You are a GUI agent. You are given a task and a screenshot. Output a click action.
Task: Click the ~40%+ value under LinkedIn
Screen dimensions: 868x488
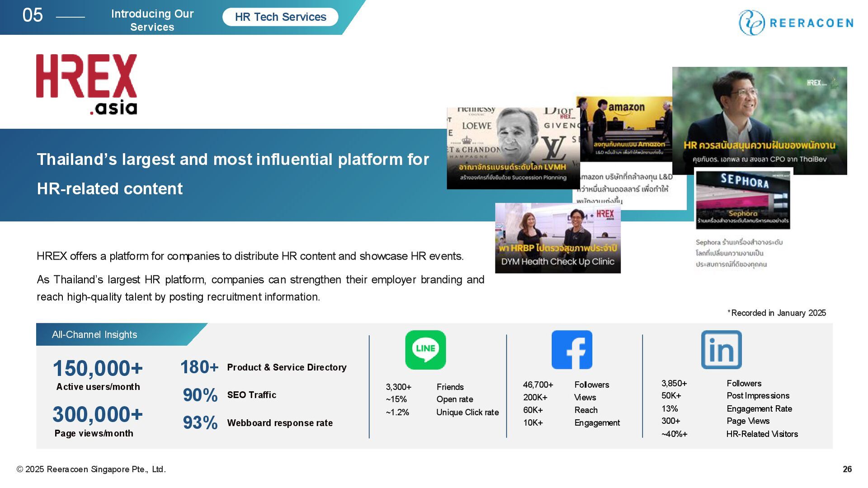675,434
